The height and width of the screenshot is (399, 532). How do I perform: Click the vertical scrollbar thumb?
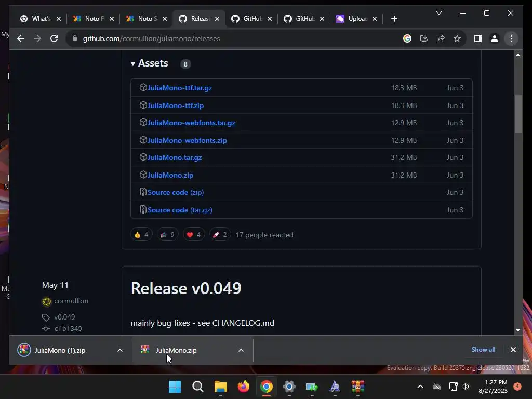pyautogui.click(x=518, y=114)
